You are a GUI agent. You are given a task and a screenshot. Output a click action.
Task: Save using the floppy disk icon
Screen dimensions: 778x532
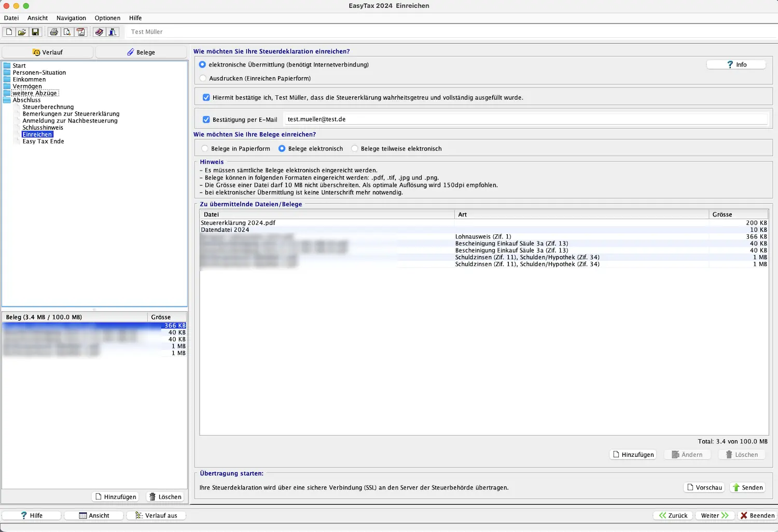35,32
